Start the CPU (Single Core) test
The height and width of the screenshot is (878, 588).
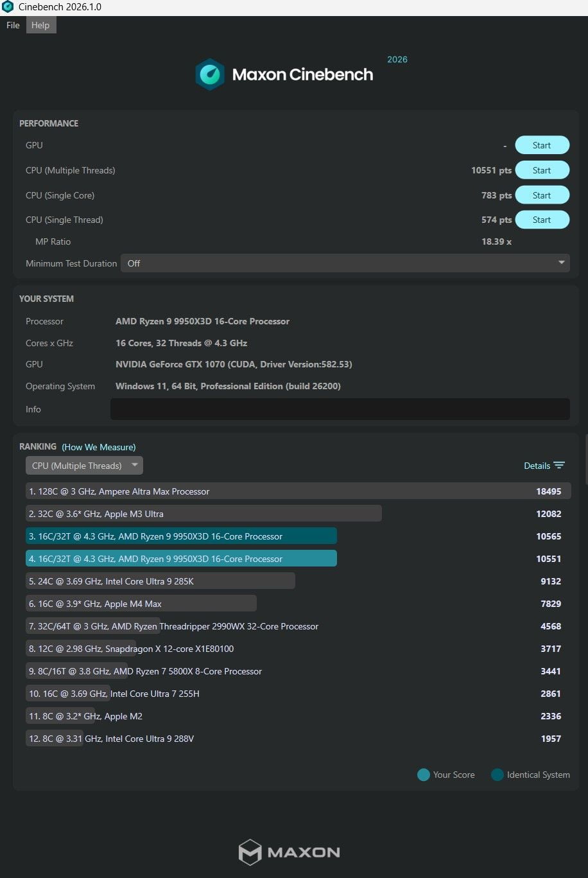click(542, 195)
